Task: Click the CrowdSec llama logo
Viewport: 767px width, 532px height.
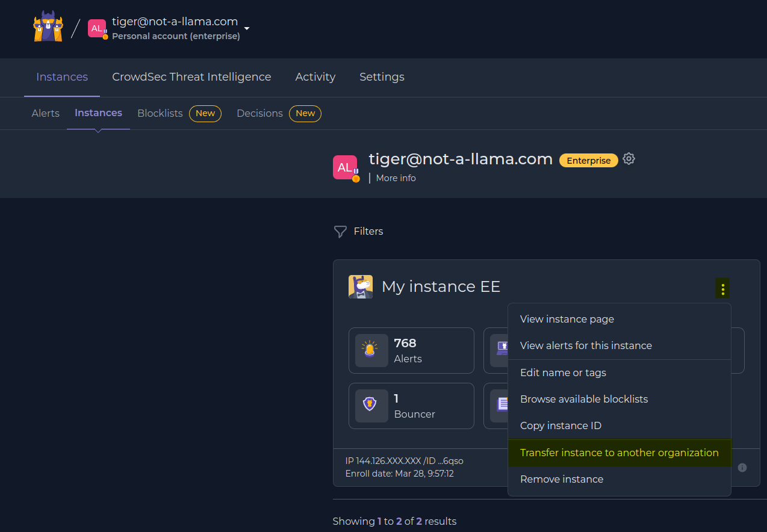Action: click(48, 26)
